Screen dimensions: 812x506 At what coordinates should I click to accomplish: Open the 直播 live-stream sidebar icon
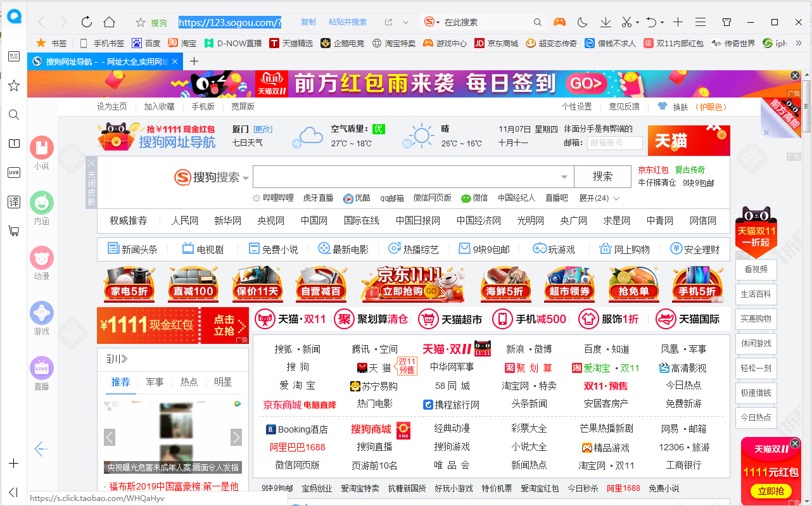41,369
